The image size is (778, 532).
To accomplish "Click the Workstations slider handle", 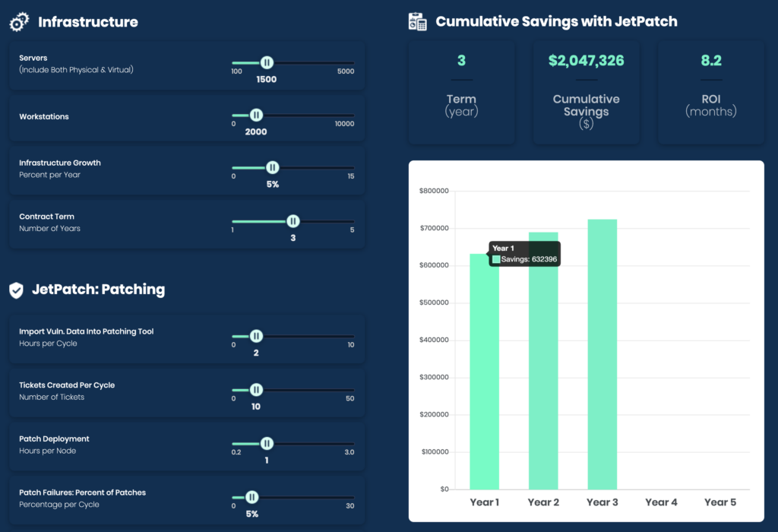I will [256, 115].
